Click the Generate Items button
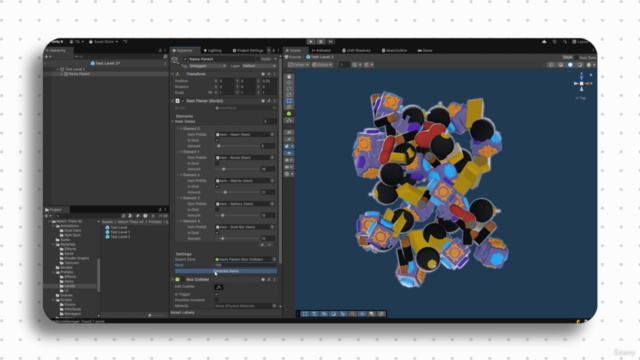The width and height of the screenshot is (640, 360). click(226, 271)
